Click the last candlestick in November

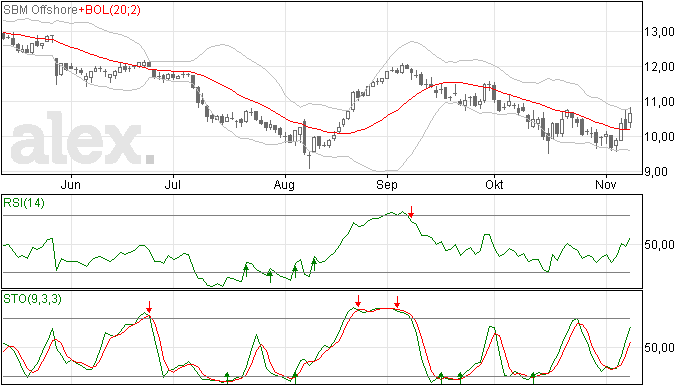pos(630,118)
